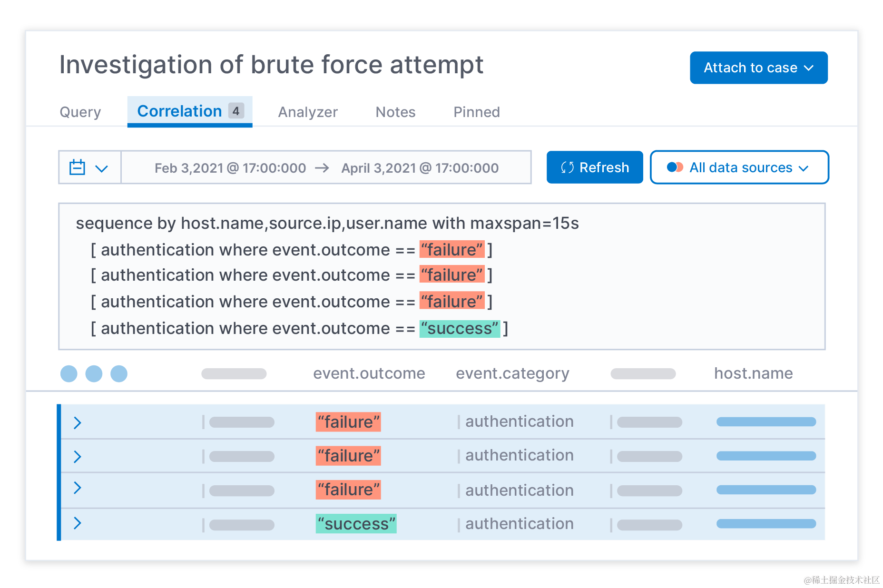Viewport: 883px width, 588px height.
Task: Click the Pinned tab label
Action: (476, 112)
